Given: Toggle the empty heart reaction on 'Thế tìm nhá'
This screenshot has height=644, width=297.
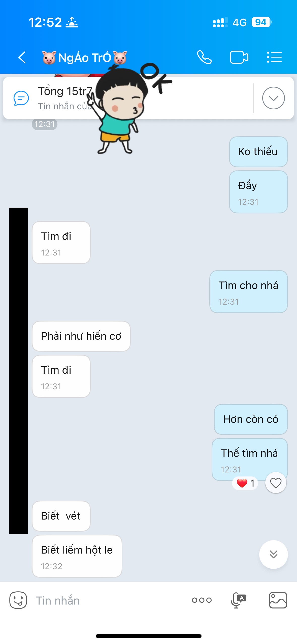Looking at the screenshot, I should pyautogui.click(x=276, y=483).
